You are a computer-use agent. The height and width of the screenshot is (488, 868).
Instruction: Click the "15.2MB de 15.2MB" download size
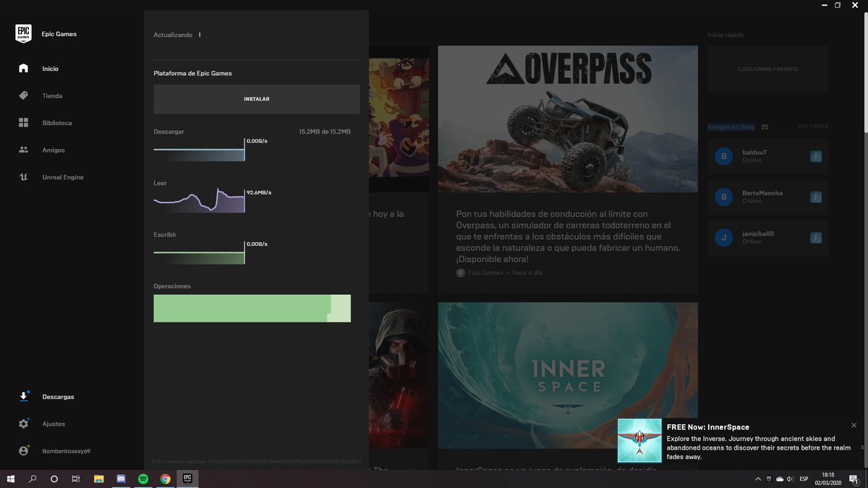(325, 132)
